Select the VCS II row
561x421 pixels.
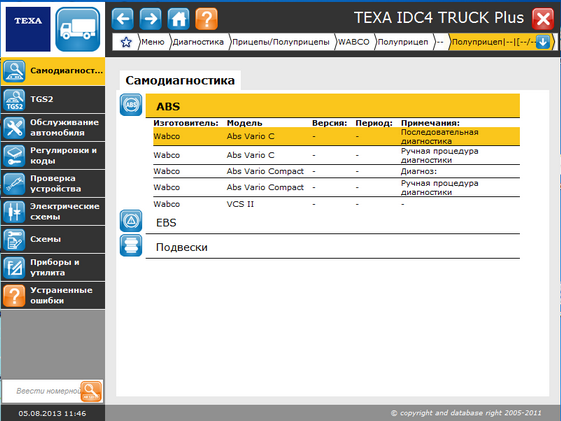(336, 204)
